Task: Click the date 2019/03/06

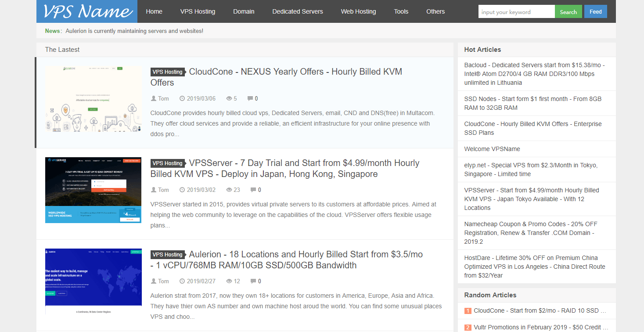Action: pyautogui.click(x=201, y=98)
